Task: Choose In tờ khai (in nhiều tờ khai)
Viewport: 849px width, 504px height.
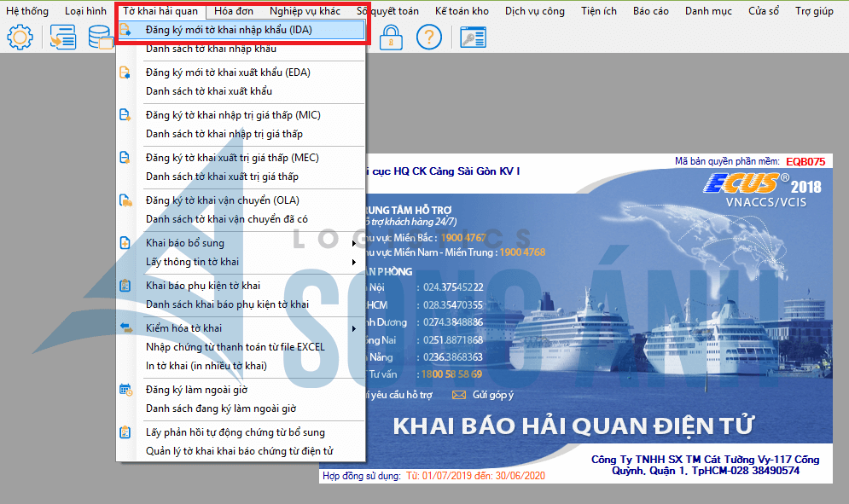Action: 206,366
